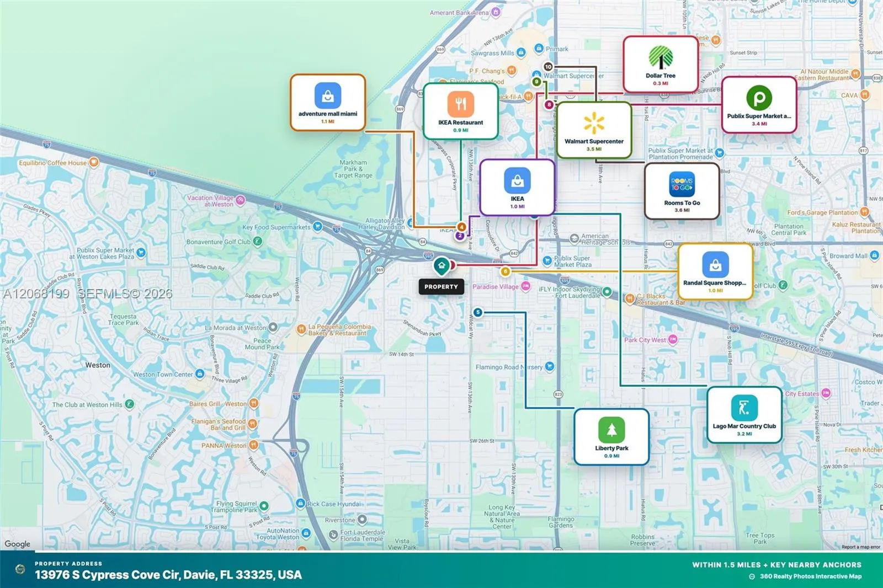Image resolution: width=883 pixels, height=588 pixels.
Task: Select the Sawgrass Mills shopping pin
Action: 520,53
